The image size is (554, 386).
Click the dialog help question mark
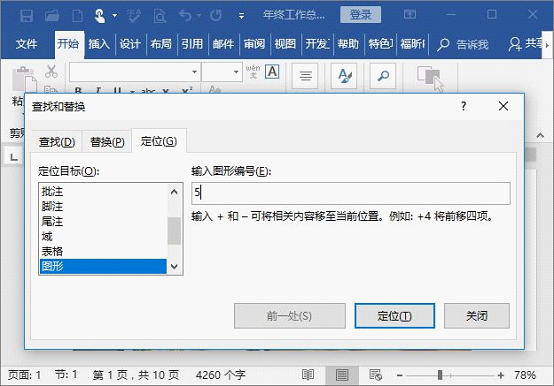click(464, 106)
